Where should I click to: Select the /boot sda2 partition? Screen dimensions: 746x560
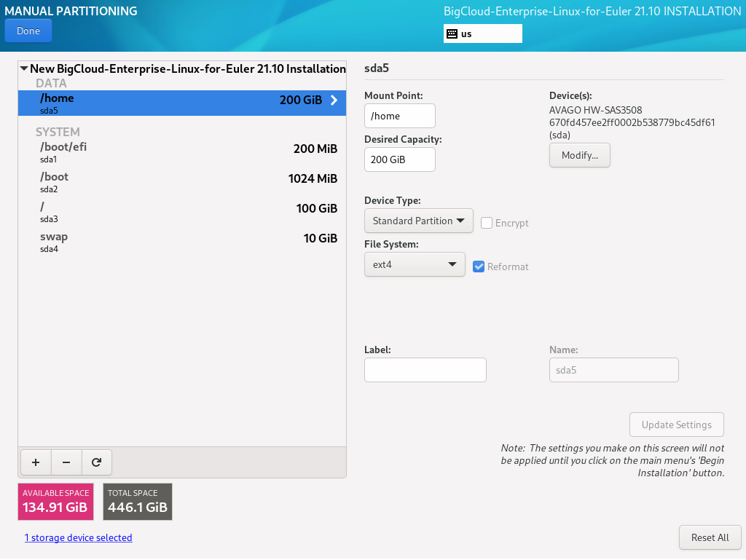(x=181, y=182)
